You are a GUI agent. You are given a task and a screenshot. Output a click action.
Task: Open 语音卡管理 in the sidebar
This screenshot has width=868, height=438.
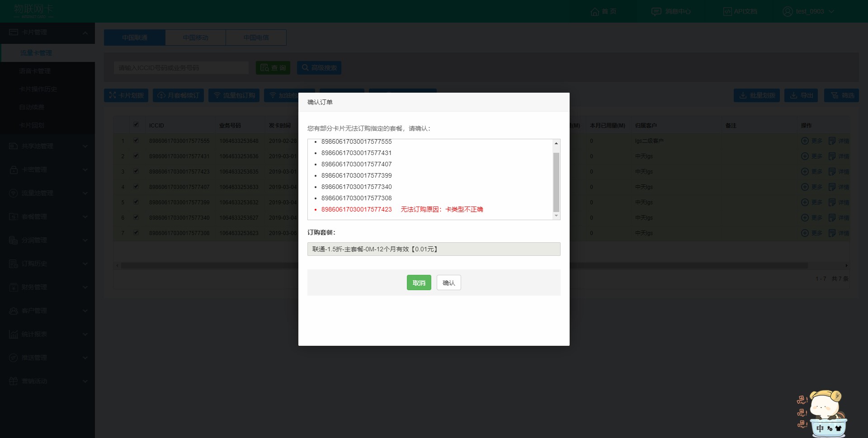pos(35,71)
